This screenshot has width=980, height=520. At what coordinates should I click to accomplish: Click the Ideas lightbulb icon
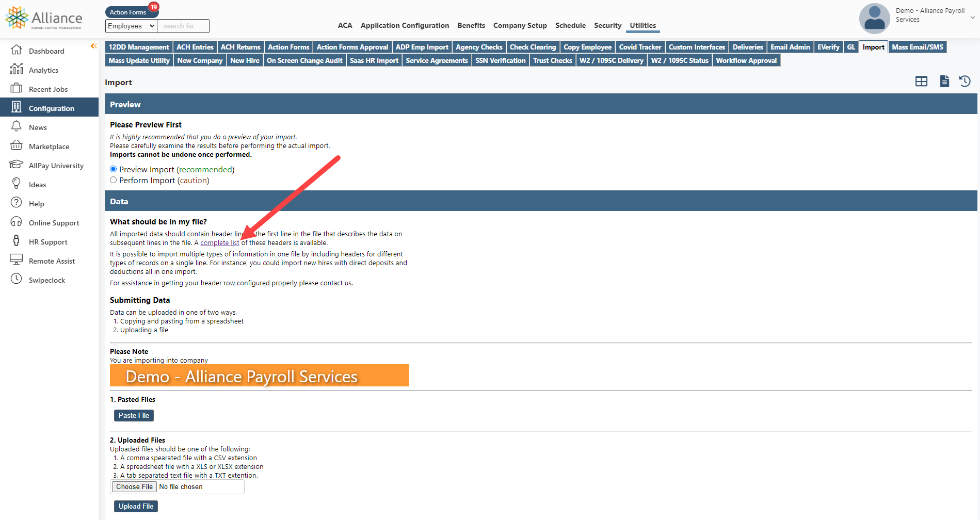point(17,184)
